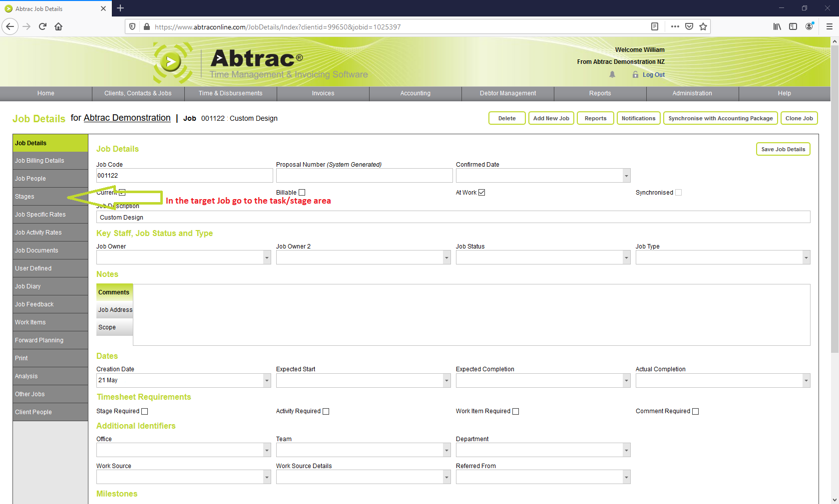Open the tracking protection shield icon
This screenshot has width=839, height=504.
(131, 26)
